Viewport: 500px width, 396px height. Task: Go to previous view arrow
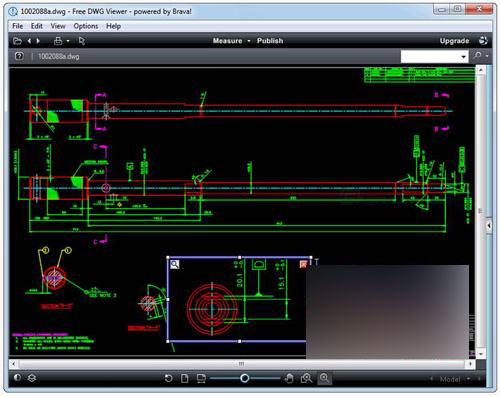(x=29, y=41)
